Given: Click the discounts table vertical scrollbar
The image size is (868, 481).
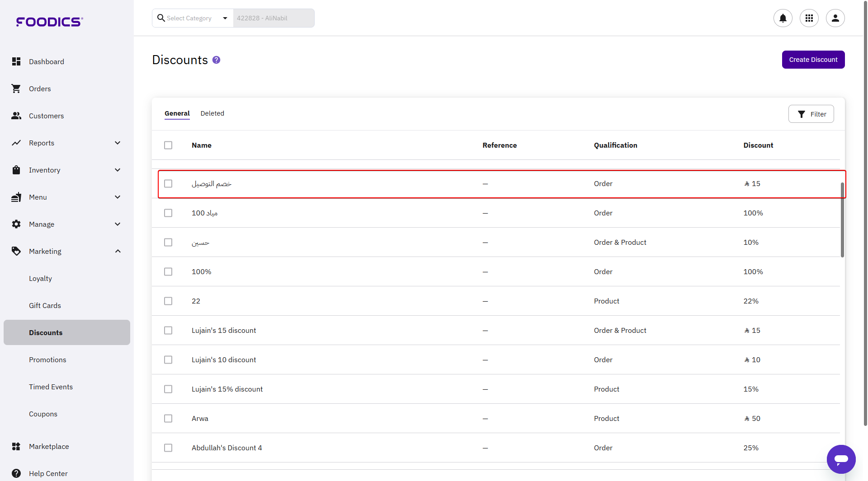Looking at the screenshot, I should [842, 220].
